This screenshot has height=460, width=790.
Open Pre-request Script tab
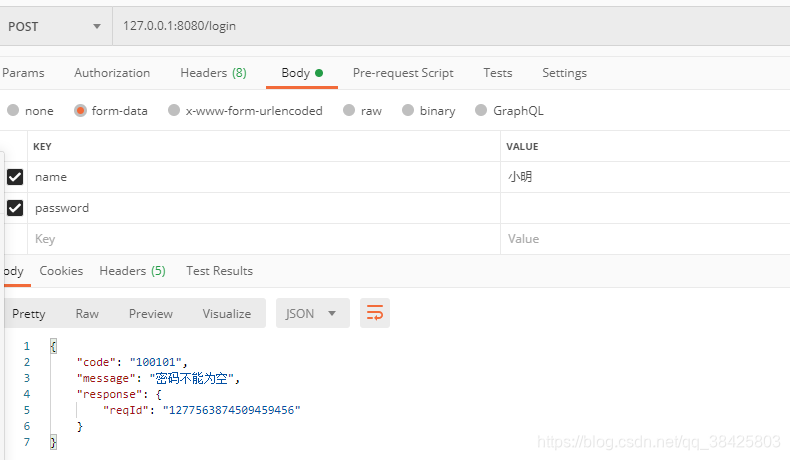coord(403,73)
